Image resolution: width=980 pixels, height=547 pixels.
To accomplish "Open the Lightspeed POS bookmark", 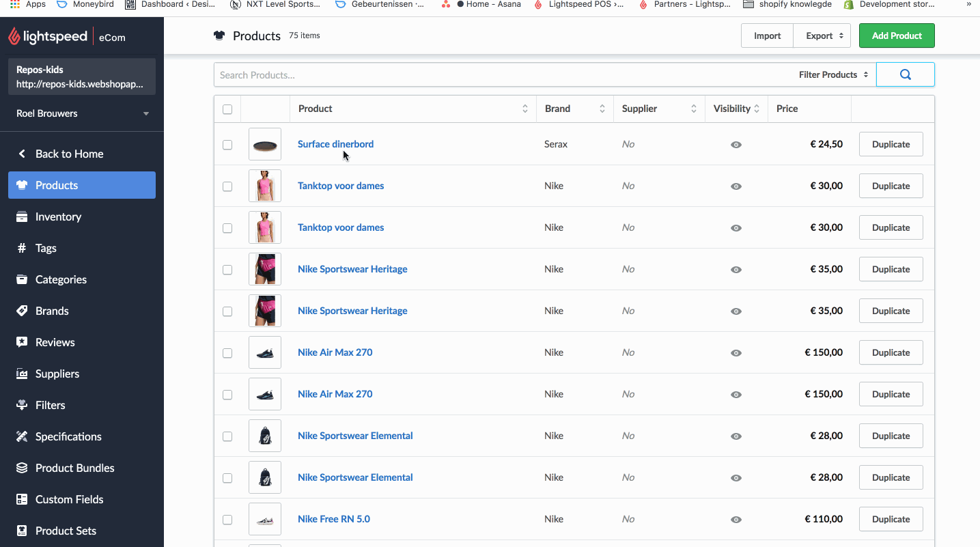I will 579,4.
